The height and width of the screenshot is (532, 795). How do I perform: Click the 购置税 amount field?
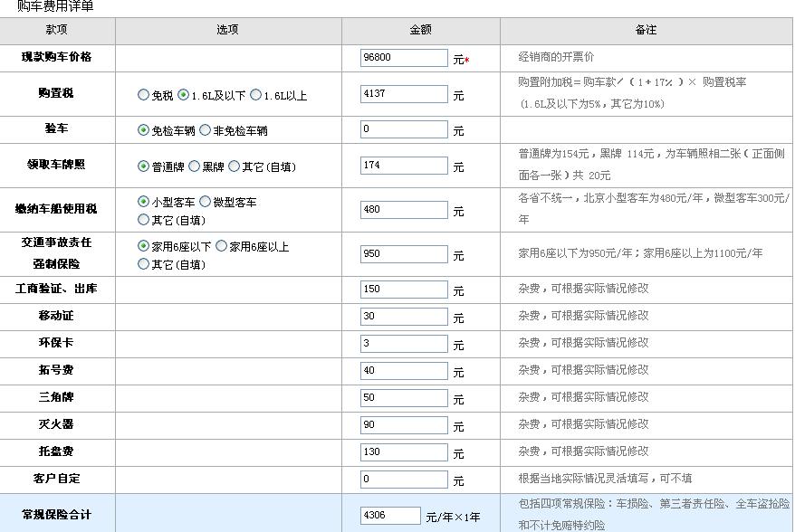(404, 94)
